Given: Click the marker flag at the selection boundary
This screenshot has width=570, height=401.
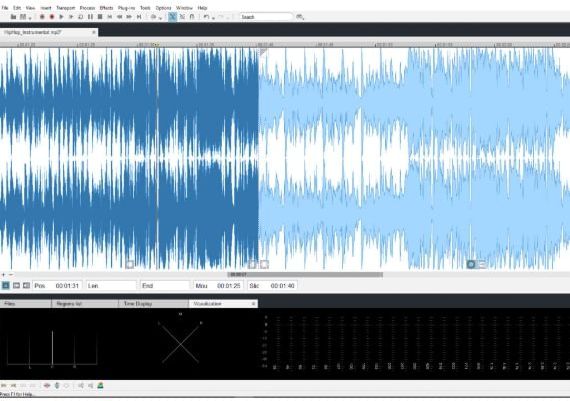Looking at the screenshot, I should pyautogui.click(x=263, y=52).
